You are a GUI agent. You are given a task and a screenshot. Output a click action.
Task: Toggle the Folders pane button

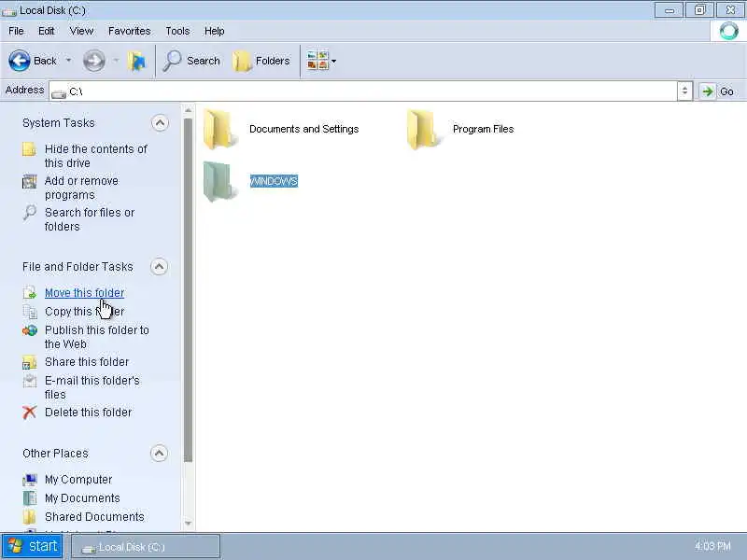(x=261, y=61)
